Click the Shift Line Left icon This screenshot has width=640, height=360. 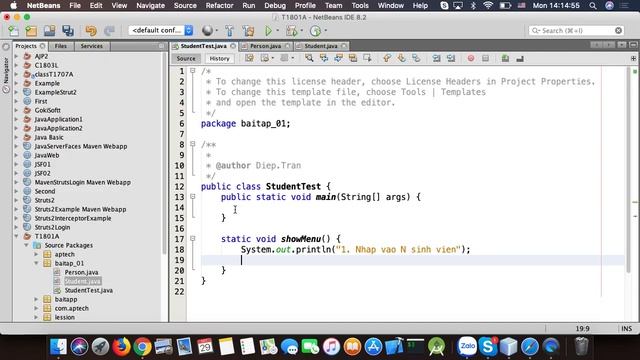pos(436,58)
